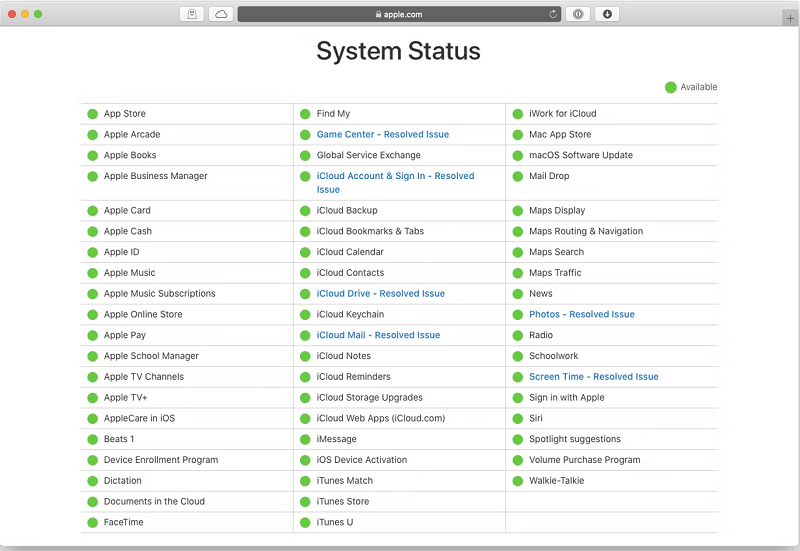800x551 pixels.
Task: Click green status dot beside Apple Arcade
Action: coord(92,135)
